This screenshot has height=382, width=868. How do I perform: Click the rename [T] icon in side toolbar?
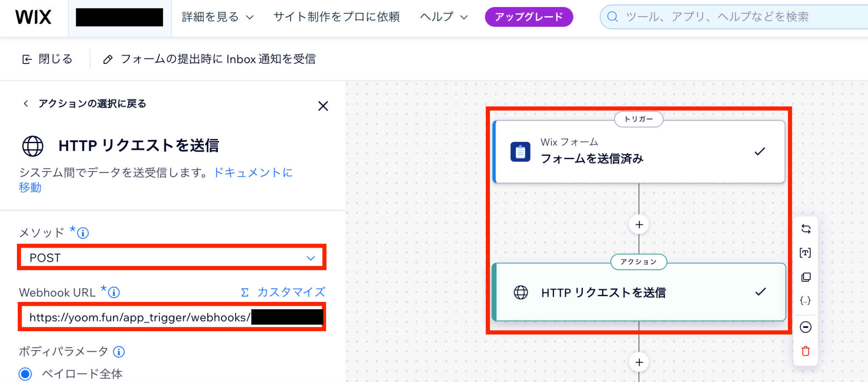tap(806, 253)
